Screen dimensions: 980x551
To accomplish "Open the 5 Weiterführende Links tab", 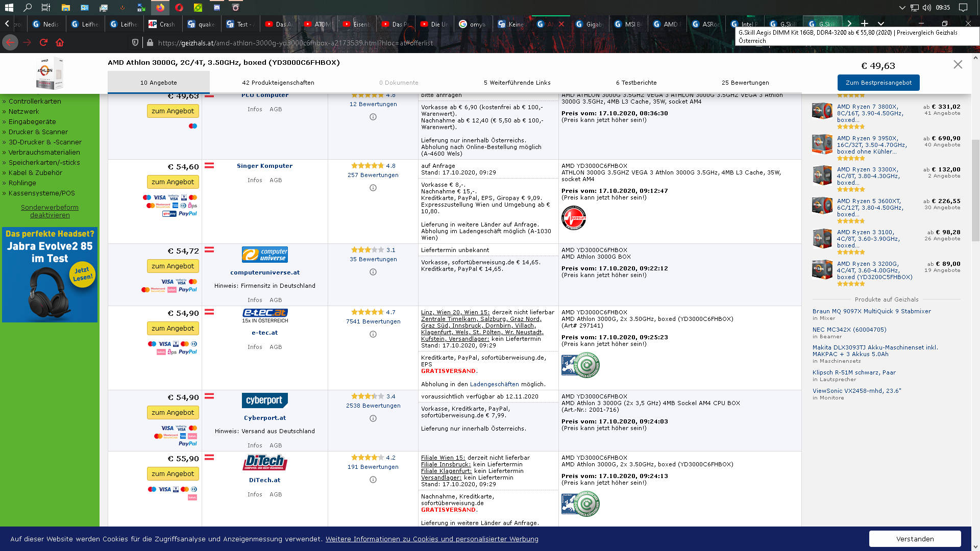I will point(517,83).
